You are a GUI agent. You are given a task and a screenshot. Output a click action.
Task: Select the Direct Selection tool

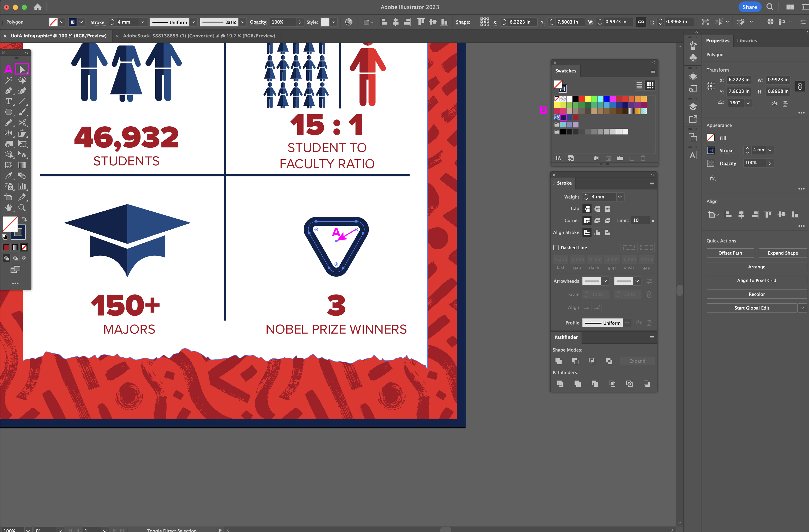[x=22, y=70]
